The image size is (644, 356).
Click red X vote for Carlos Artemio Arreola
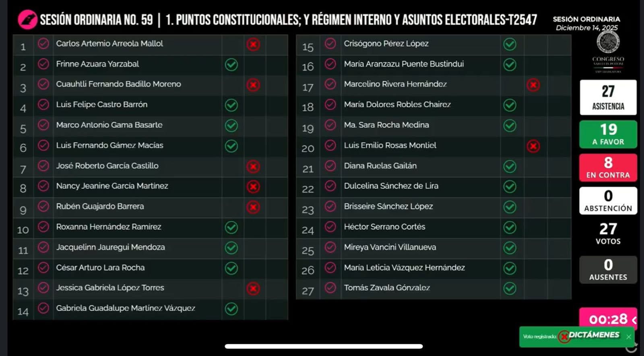click(x=253, y=44)
